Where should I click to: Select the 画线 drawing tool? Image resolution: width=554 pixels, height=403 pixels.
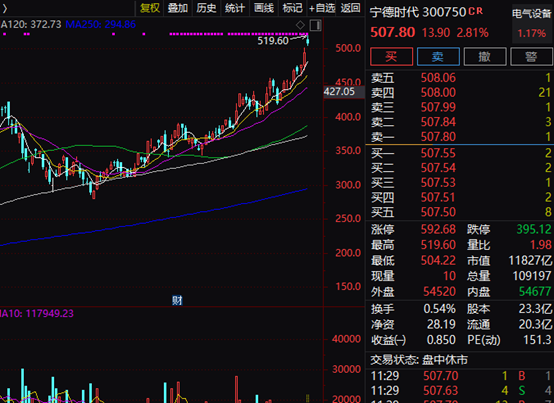[264, 8]
